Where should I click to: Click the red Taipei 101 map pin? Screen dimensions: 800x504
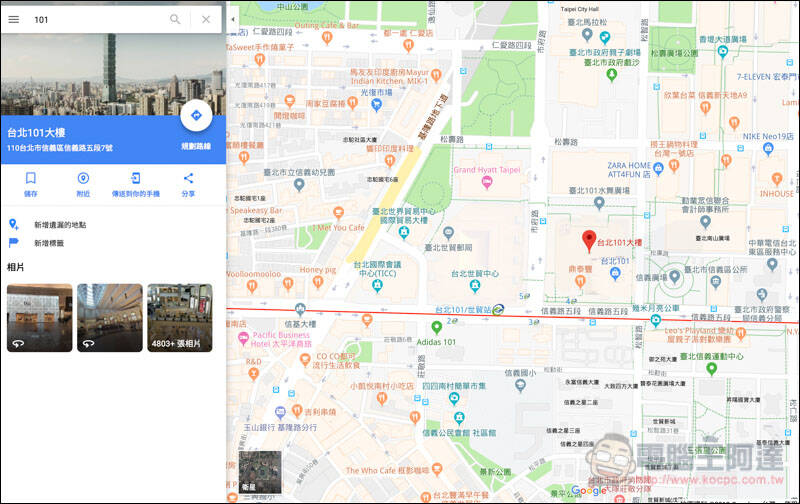[589, 240]
